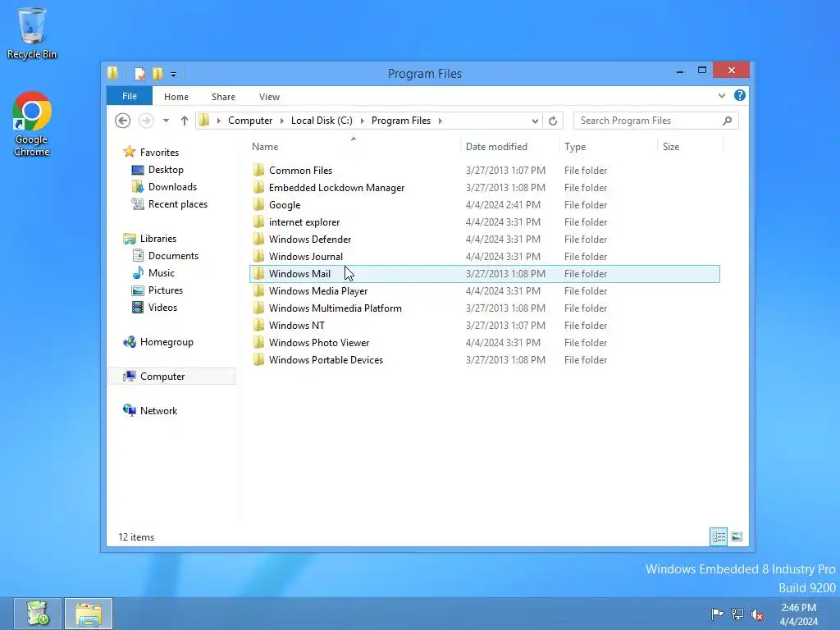Viewport: 840px width, 630px height.
Task: Click Local Disk (C:) in the breadcrumb
Action: coord(322,121)
